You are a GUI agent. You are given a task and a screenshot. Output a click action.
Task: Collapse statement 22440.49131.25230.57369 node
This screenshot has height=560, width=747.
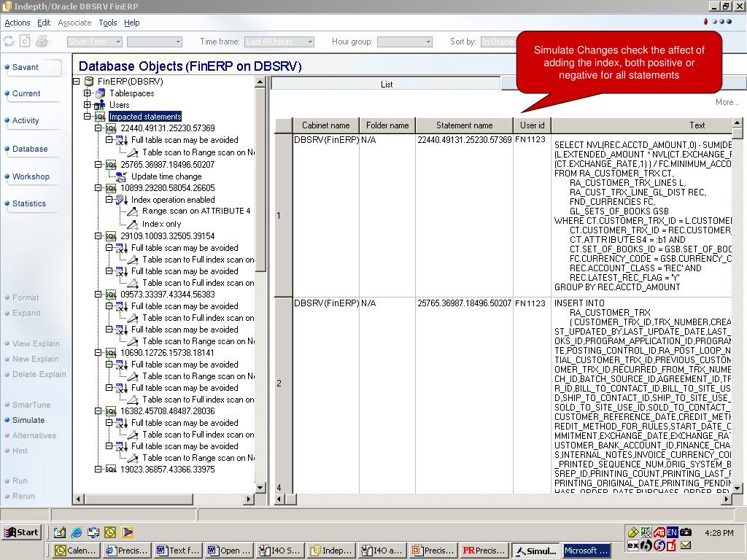click(98, 128)
